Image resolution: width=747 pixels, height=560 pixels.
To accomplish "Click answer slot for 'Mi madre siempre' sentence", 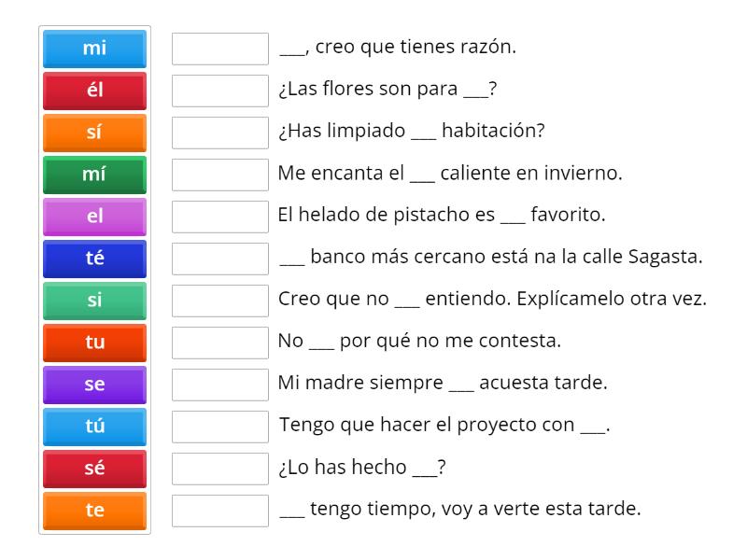I will tap(220, 385).
